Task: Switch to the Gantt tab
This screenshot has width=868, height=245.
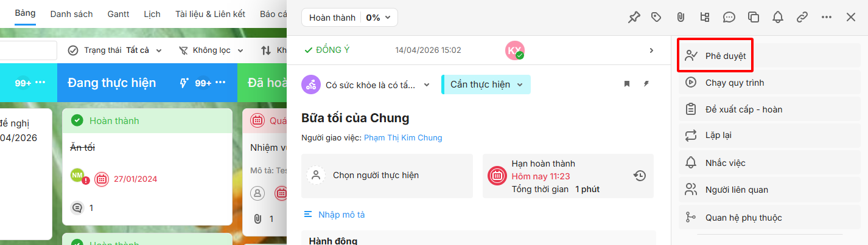Action: [x=118, y=13]
